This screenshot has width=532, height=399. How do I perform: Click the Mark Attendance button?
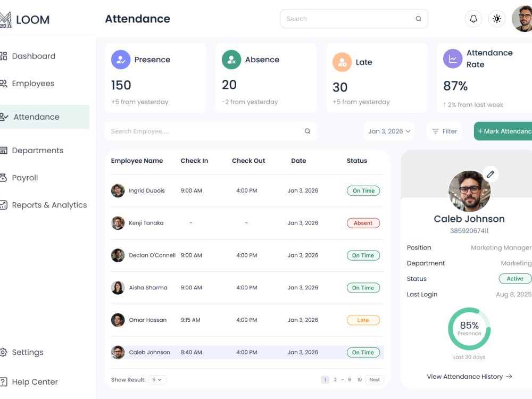coord(503,131)
